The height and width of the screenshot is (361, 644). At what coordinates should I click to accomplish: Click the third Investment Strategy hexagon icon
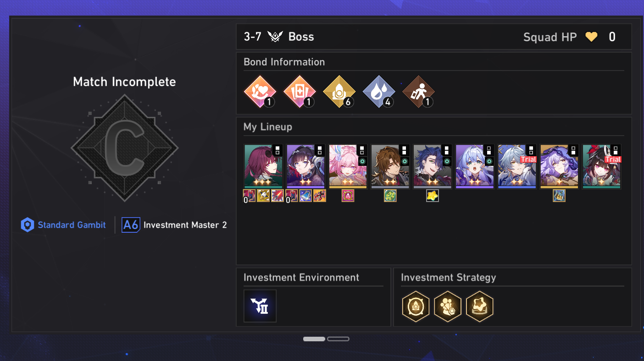(479, 306)
